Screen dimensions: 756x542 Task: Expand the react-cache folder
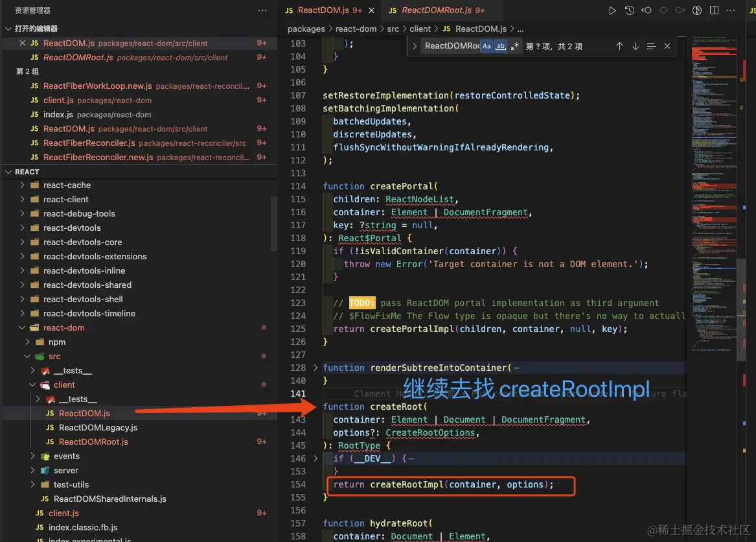(x=22, y=185)
